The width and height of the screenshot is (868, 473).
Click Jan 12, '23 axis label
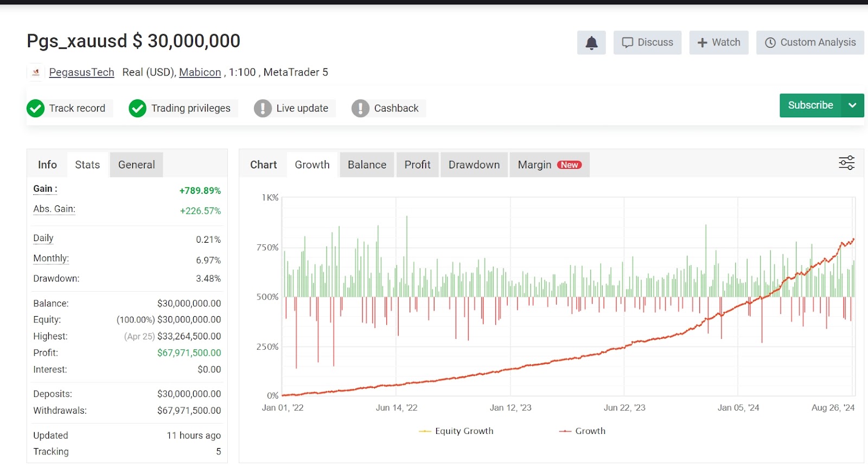coord(510,408)
